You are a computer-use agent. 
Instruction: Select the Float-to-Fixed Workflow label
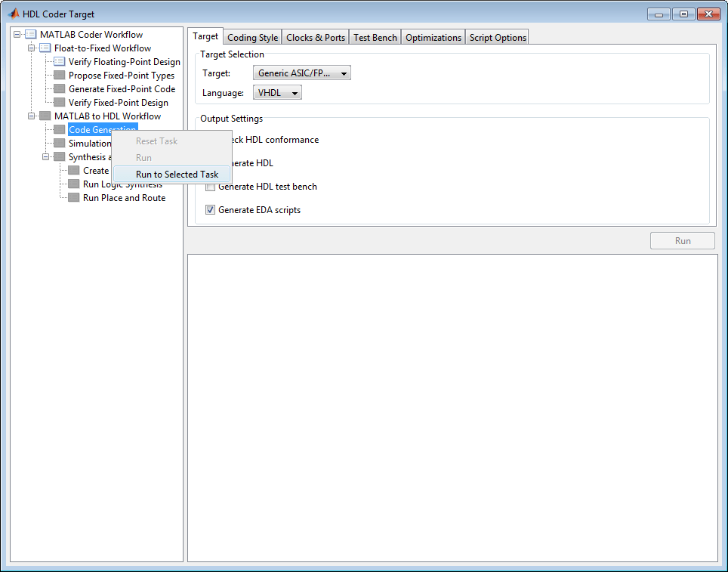[x=103, y=48]
